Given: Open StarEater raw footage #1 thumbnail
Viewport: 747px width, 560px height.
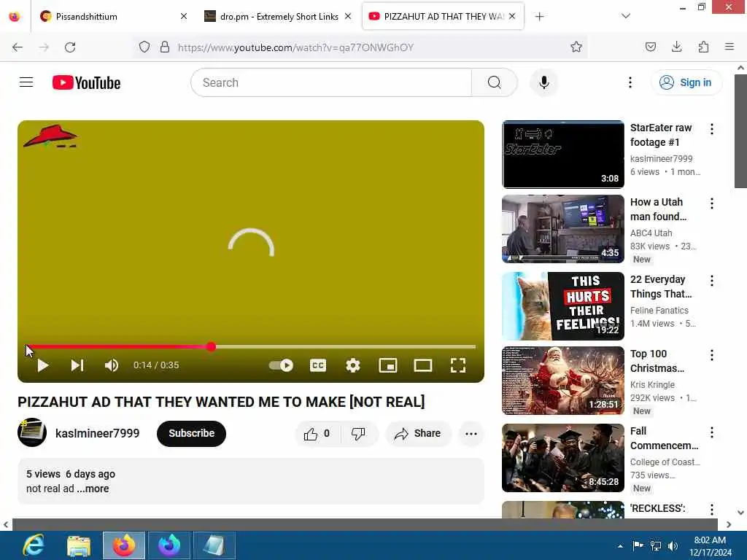Looking at the screenshot, I should tap(562, 155).
